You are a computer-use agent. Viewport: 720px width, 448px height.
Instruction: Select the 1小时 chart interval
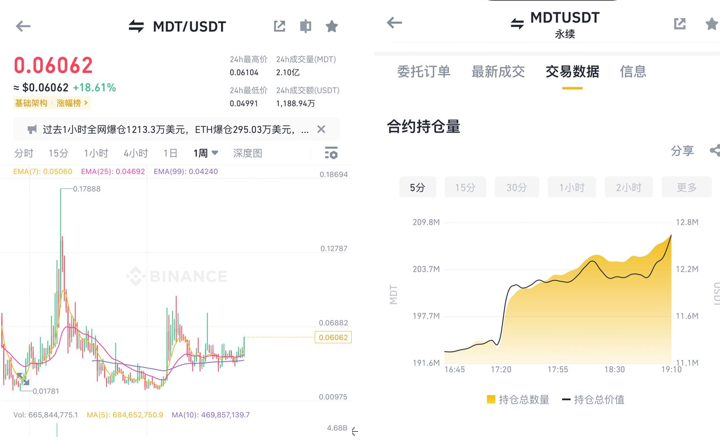(x=96, y=153)
